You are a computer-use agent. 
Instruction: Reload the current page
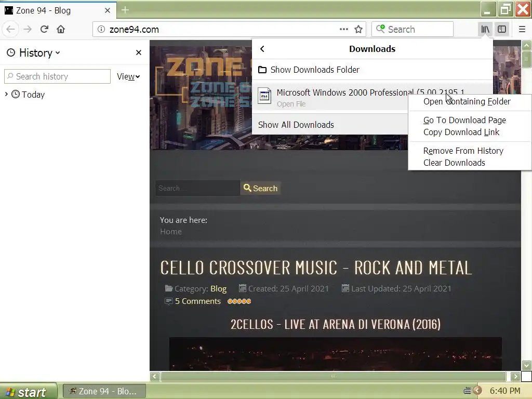44,29
